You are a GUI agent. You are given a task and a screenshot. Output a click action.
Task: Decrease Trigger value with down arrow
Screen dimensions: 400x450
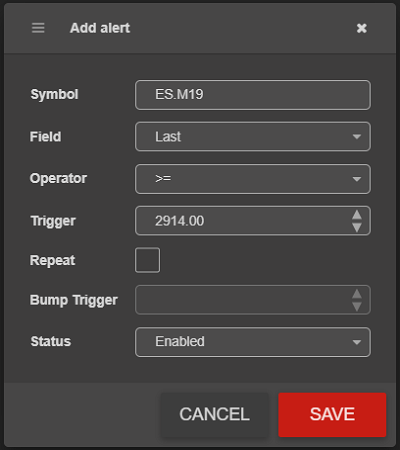tap(357, 227)
